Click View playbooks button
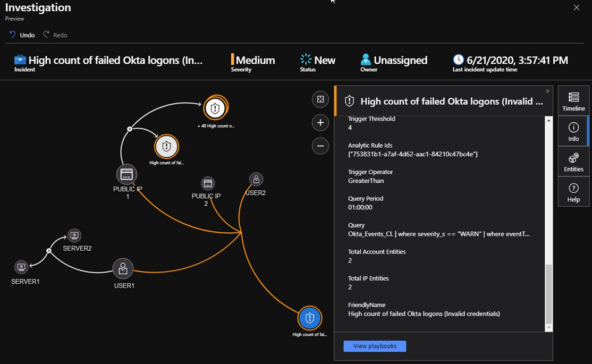Image resolution: width=592 pixels, height=364 pixels. 375,346
